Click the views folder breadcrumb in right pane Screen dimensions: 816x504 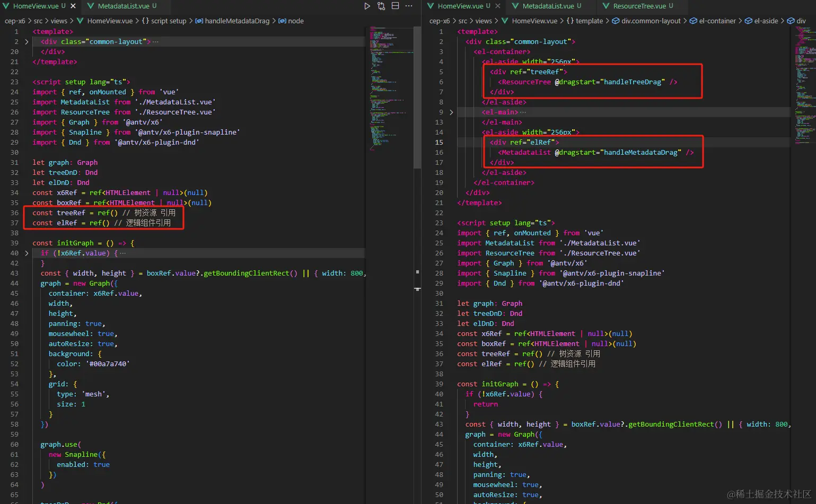(x=483, y=21)
